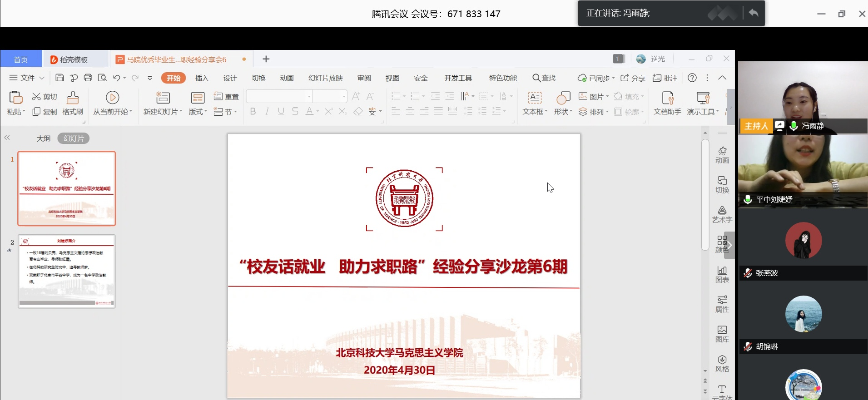Collapse the ribbon with the up chevron
868x400 pixels.
(x=722, y=78)
